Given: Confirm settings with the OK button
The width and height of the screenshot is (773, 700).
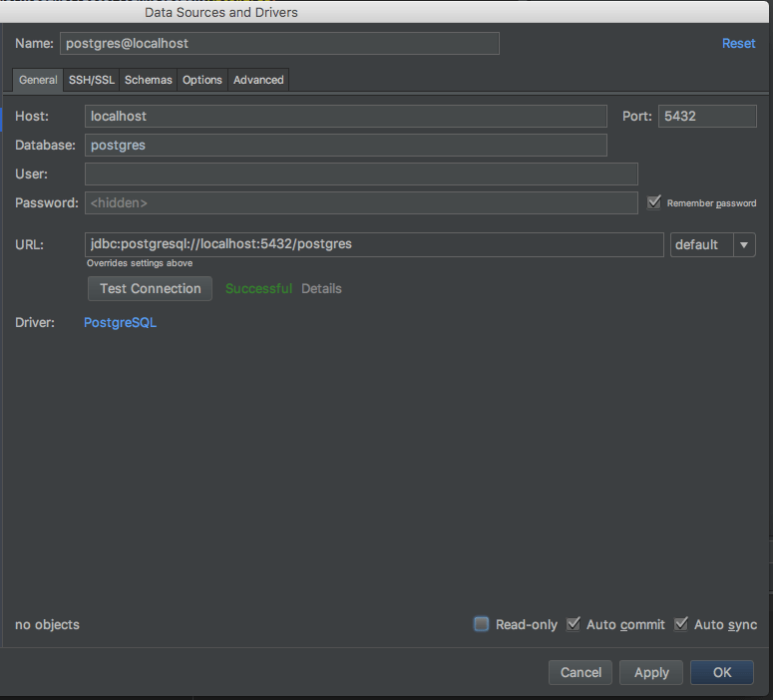Looking at the screenshot, I should [x=722, y=672].
